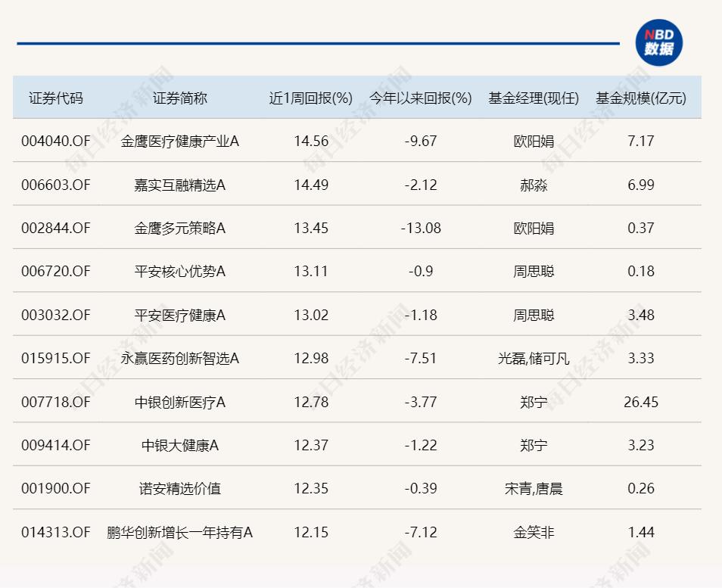Click manager name 郝淼
The width and height of the screenshot is (722, 588).
[534, 185]
